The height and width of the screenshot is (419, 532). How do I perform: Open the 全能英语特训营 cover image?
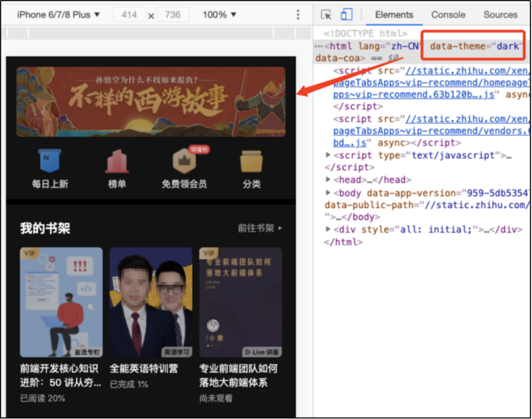pyautogui.click(x=151, y=302)
